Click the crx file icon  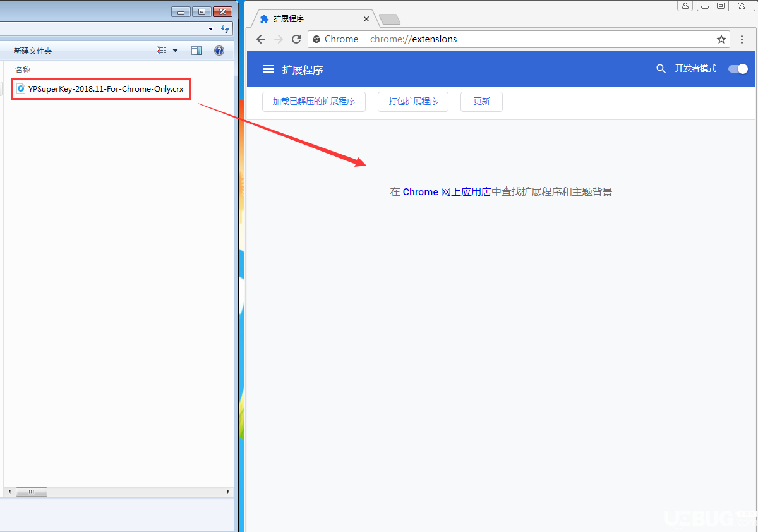pyautogui.click(x=21, y=89)
